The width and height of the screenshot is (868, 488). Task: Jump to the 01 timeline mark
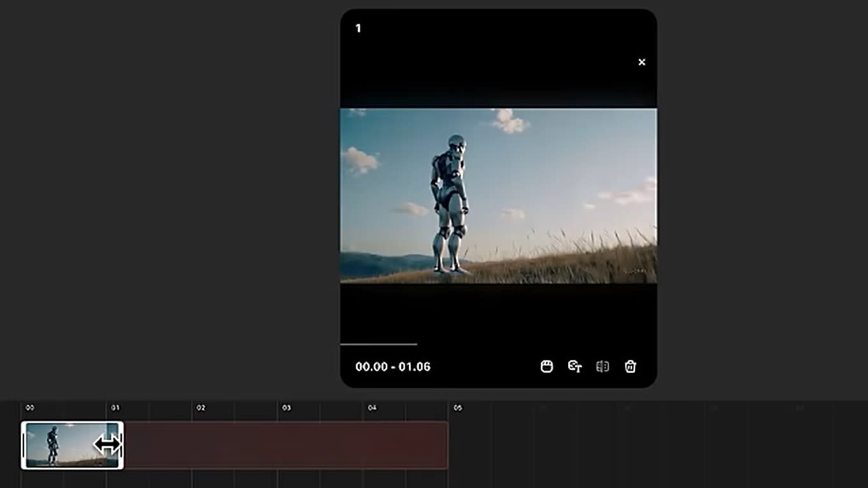pos(115,408)
